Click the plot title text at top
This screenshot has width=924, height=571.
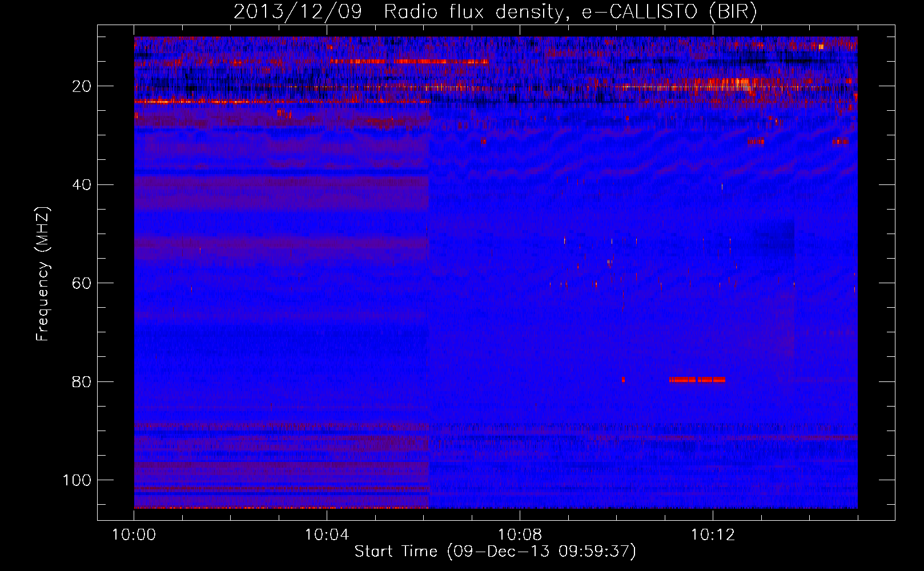point(495,11)
